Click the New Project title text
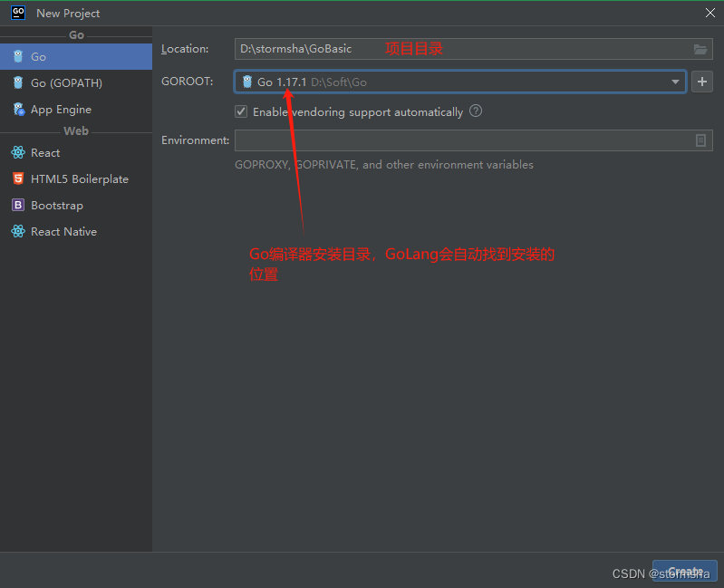 tap(68, 14)
